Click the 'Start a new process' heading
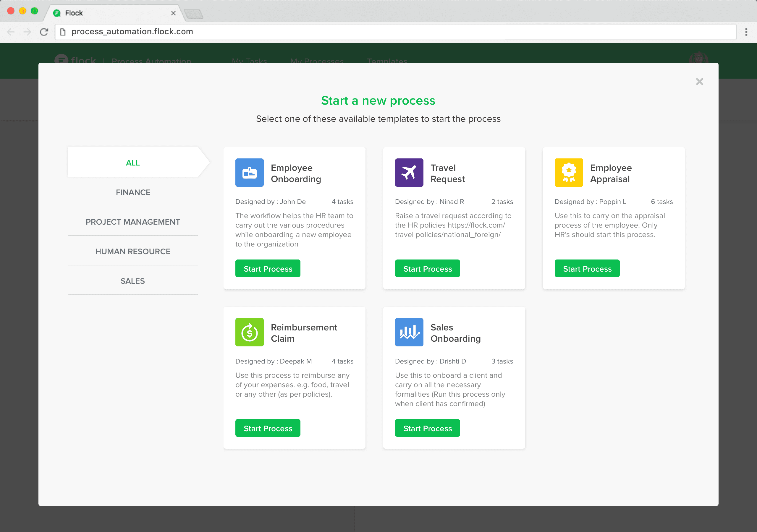757x532 pixels. click(378, 100)
